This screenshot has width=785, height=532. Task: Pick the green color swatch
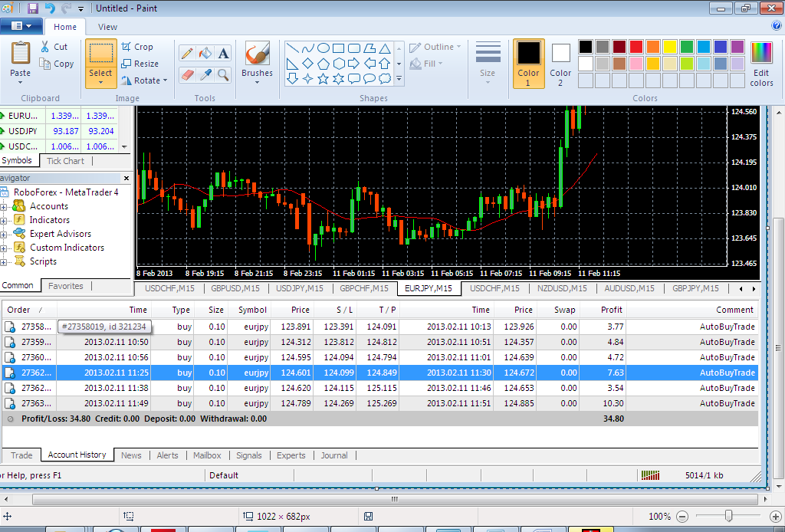[x=687, y=47]
